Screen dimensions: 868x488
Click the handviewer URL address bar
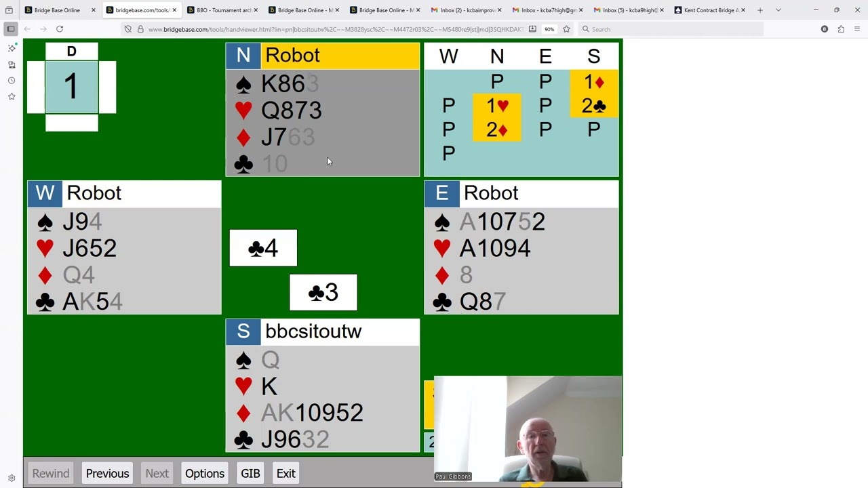pyautogui.click(x=336, y=29)
